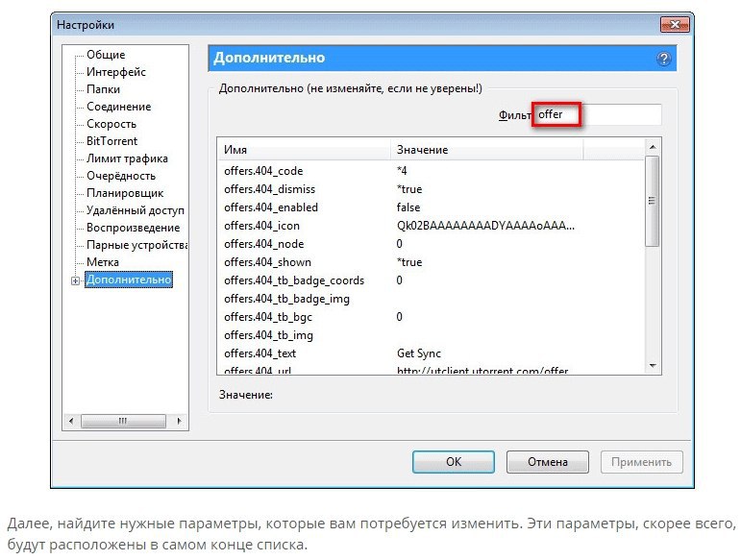
Task: Select the offers.404_tb_img row
Action: [431, 335]
